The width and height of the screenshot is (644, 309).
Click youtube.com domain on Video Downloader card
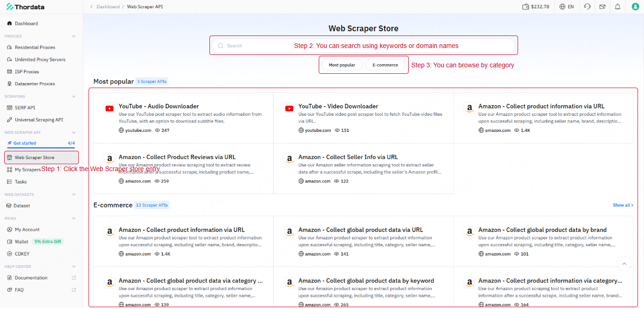pos(315,131)
